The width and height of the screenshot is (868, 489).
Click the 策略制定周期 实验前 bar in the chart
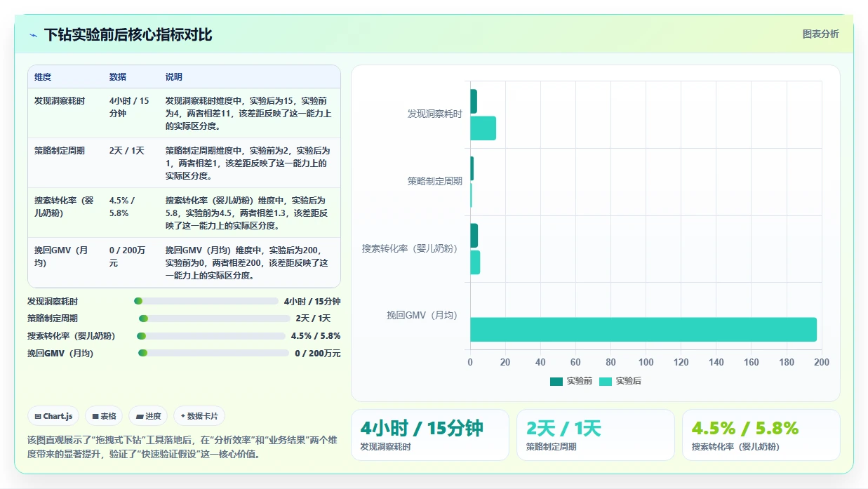point(472,168)
